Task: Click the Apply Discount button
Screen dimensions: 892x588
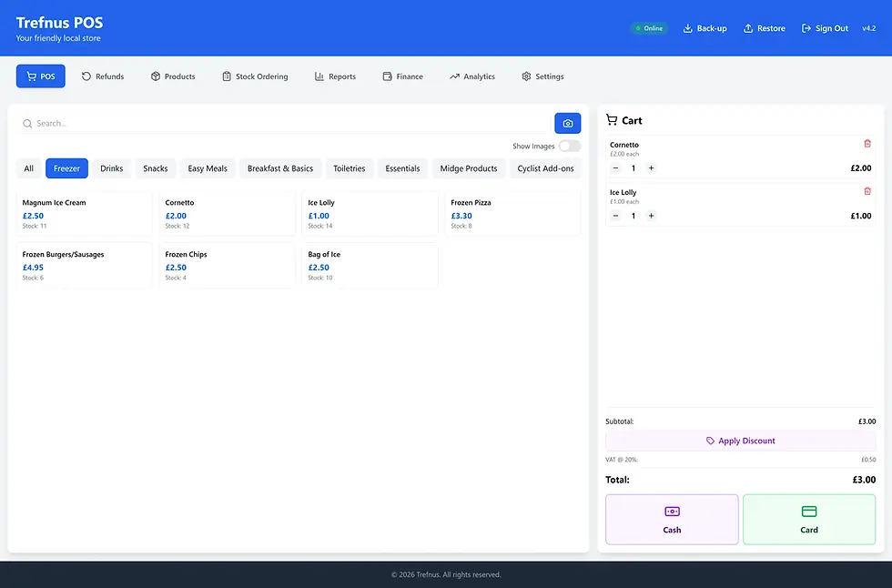Action: click(741, 441)
